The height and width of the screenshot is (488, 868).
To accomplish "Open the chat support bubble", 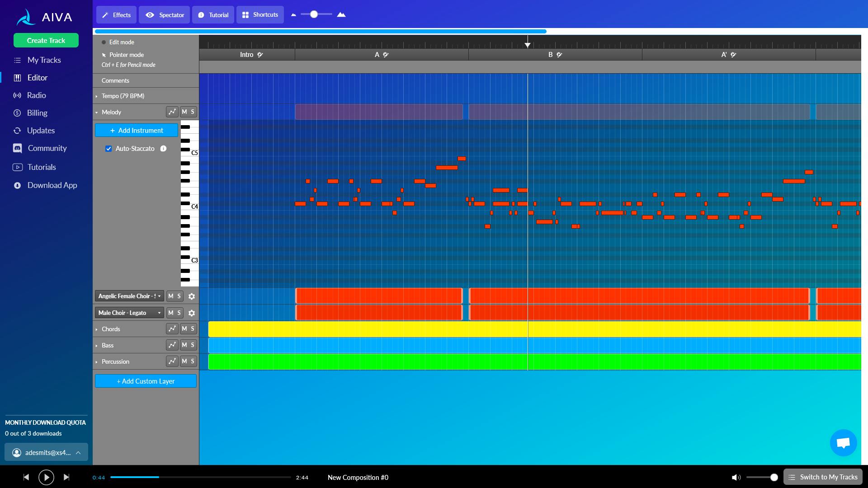I will tap(843, 443).
